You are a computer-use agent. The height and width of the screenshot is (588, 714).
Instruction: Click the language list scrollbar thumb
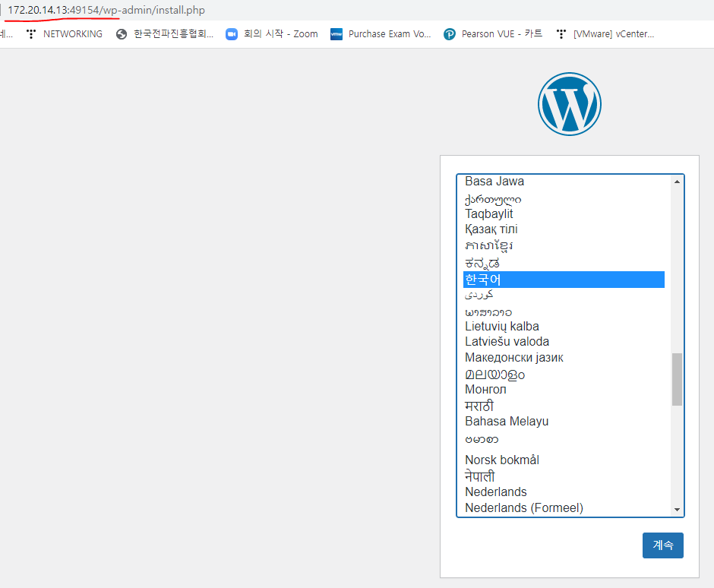pyautogui.click(x=677, y=379)
